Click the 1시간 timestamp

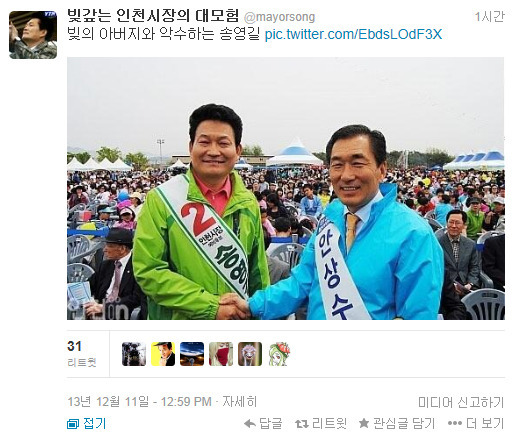490,16
